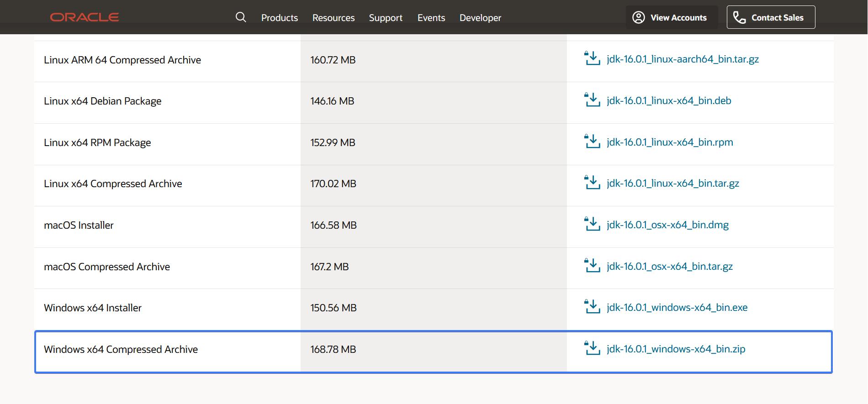Open the Support menu
This screenshot has width=868, height=404.
(386, 18)
